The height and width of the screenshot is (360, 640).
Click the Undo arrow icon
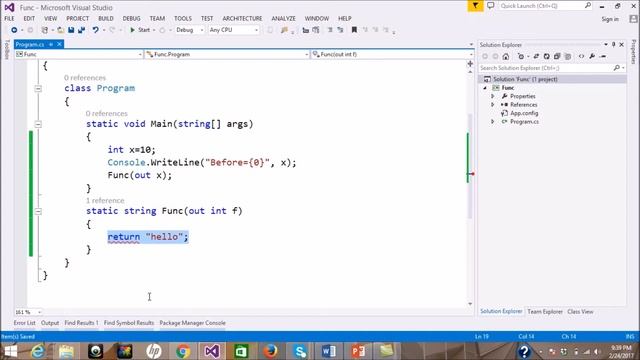click(x=95, y=30)
